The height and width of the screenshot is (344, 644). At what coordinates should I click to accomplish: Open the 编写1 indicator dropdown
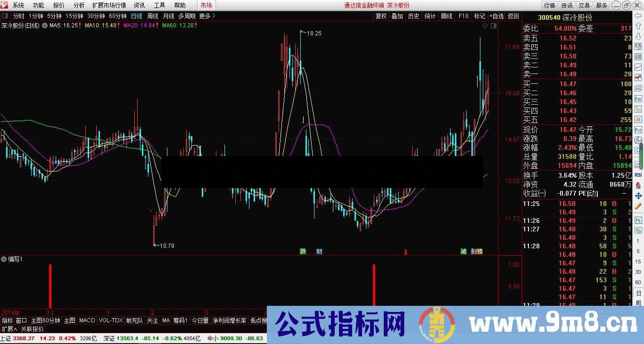click(4, 259)
